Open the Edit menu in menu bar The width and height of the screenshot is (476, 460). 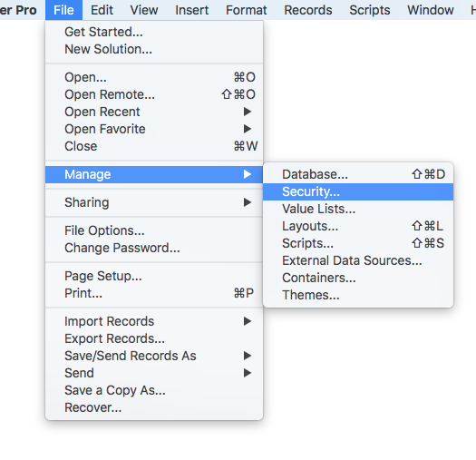click(x=102, y=10)
